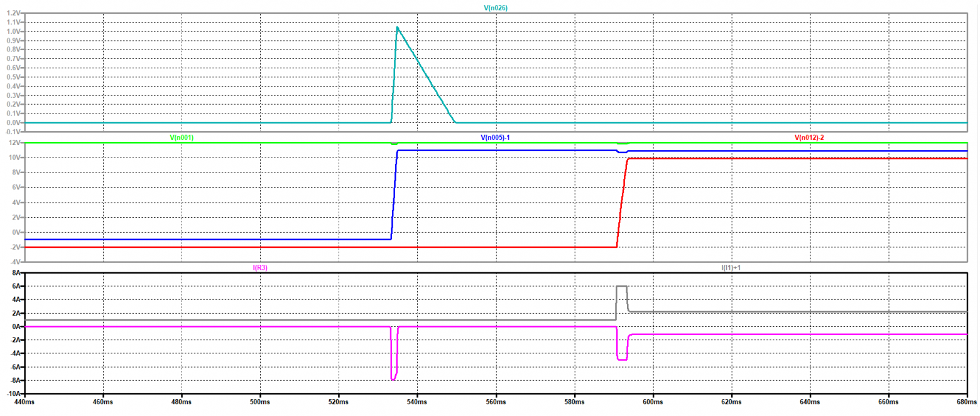Click the 480ms time axis label
The width and height of the screenshot is (980, 416).
(x=181, y=401)
